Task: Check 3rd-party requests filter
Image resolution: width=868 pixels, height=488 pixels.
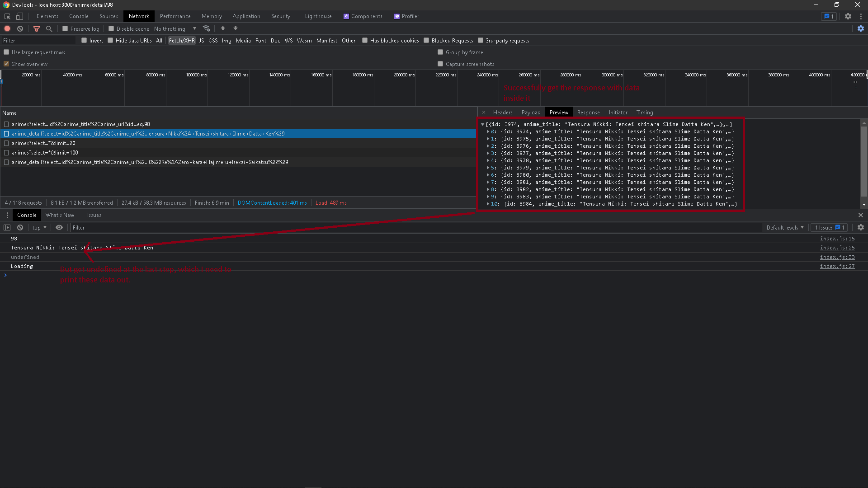Action: pyautogui.click(x=481, y=40)
